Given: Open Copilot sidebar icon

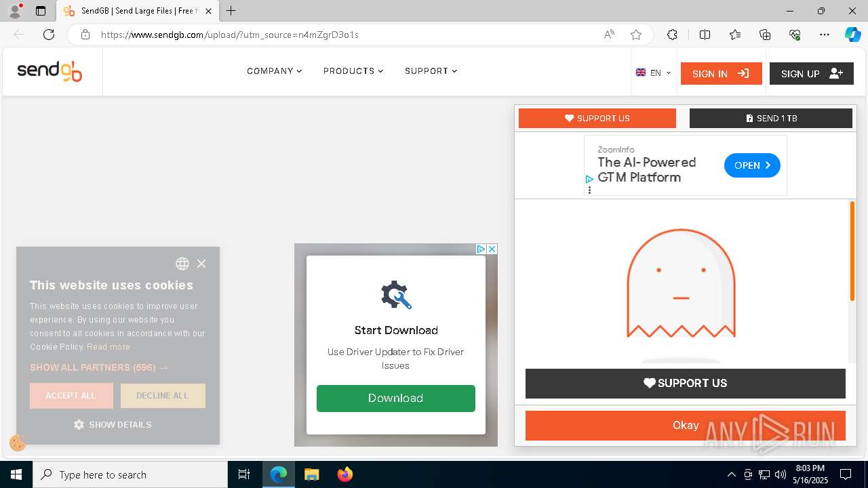Looking at the screenshot, I should click(852, 35).
